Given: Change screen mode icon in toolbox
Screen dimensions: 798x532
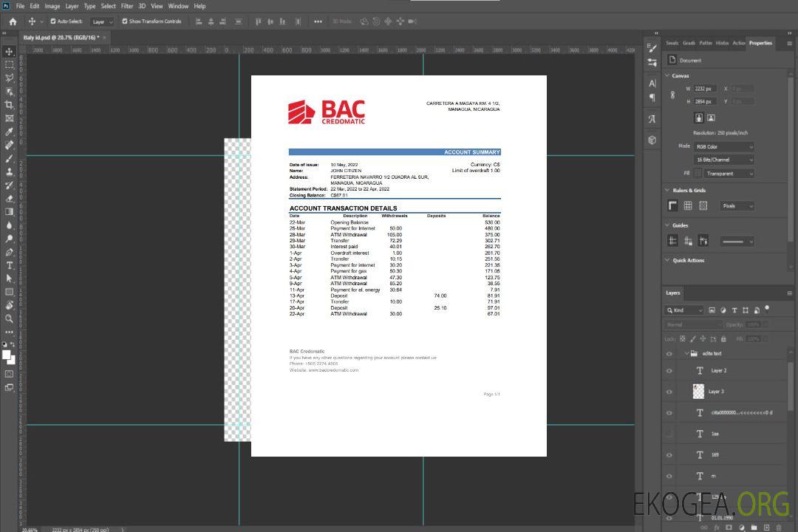Looking at the screenshot, I should 9,387.
